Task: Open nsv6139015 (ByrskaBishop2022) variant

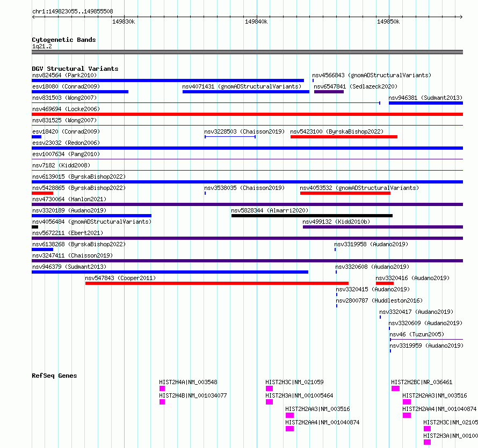Action: pyautogui.click(x=79, y=177)
